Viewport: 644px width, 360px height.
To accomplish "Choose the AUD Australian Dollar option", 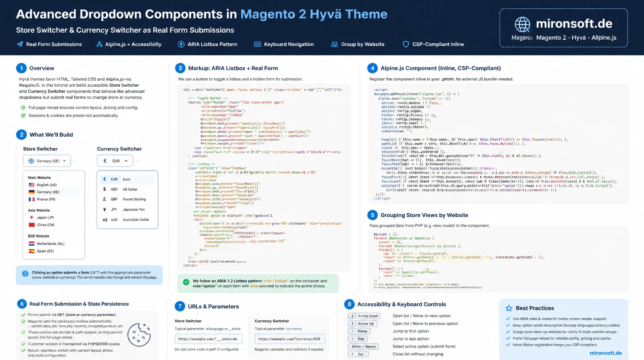I will click(x=127, y=220).
